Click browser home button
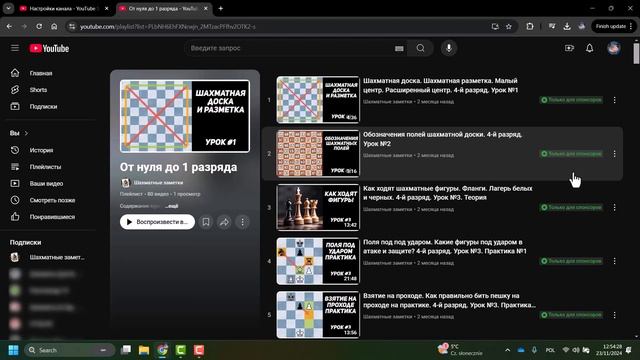Image resolution: width=640 pixels, height=360 pixels. pos(54,27)
